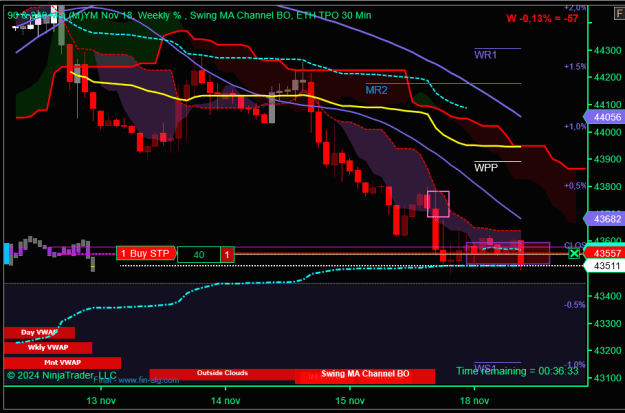Select the red 43557 price marker

pyautogui.click(x=604, y=253)
